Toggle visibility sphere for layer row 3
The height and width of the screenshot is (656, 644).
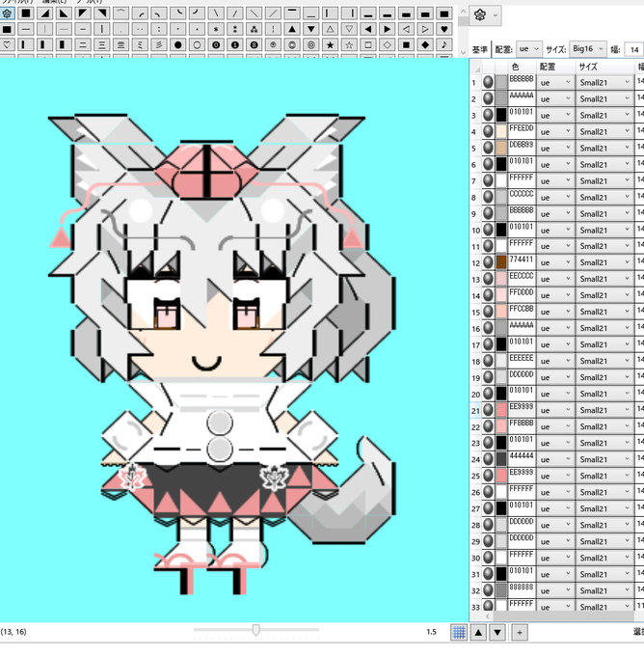(x=488, y=115)
